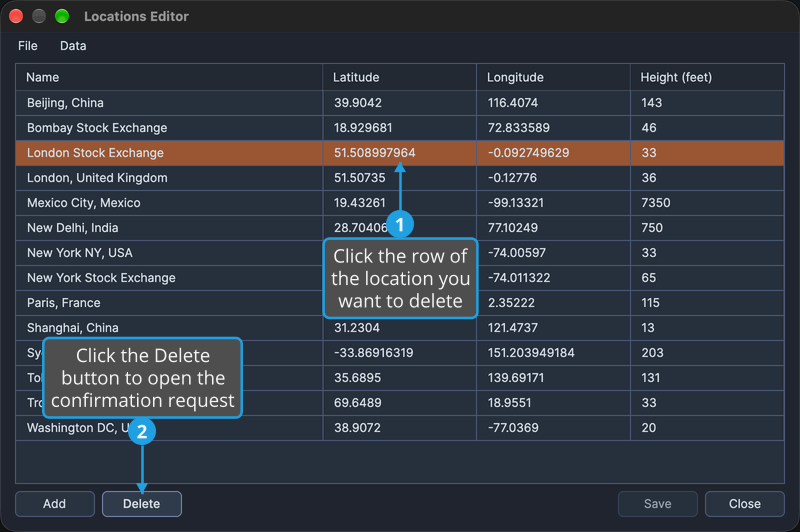
Task: Open the Data menu
Action: click(x=73, y=46)
